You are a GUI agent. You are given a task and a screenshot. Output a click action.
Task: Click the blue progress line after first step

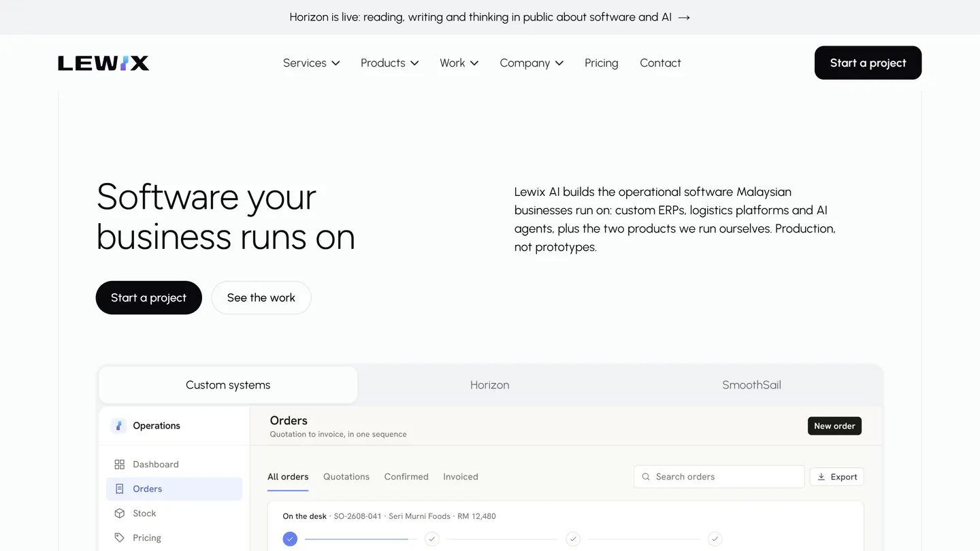click(x=356, y=539)
